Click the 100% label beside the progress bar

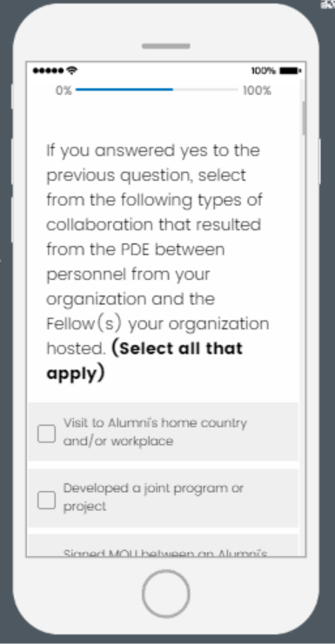click(257, 90)
